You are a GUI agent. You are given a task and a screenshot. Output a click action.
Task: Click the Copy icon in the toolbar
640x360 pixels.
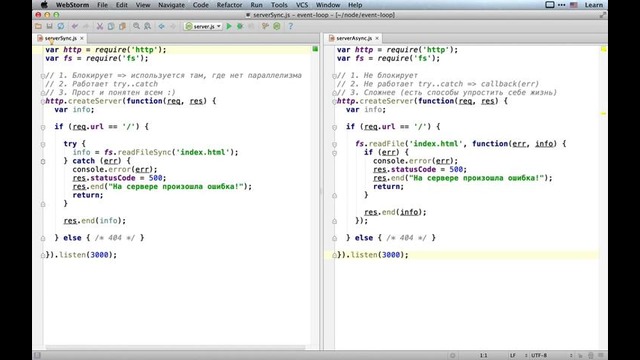(x=111, y=26)
